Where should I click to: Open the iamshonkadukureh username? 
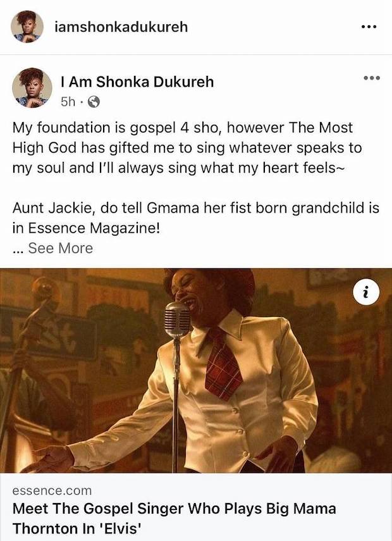(121, 27)
